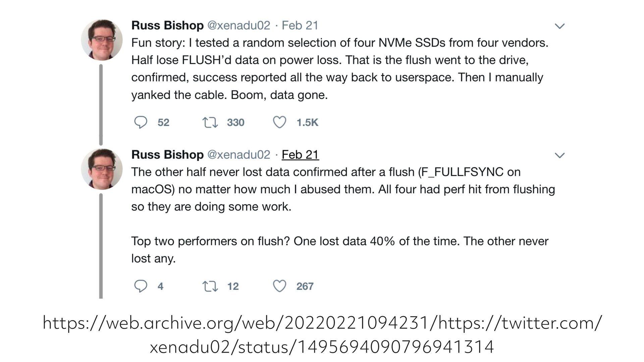Click reply icon on first tweet
Screen dimensions: 644x362
click(141, 122)
